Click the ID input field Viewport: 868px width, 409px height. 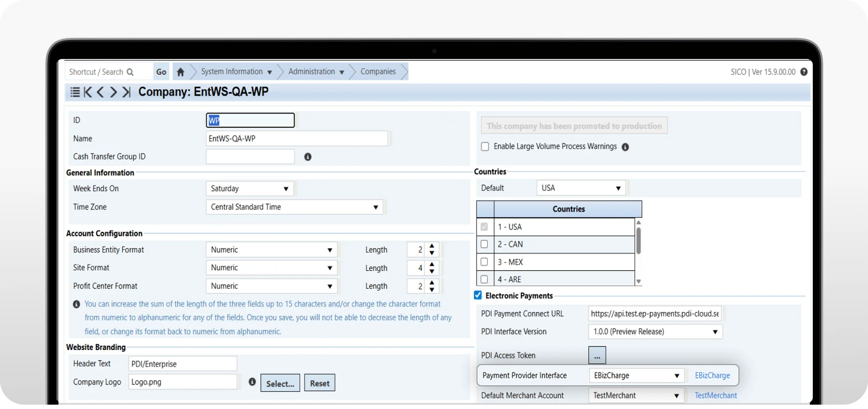[250, 120]
